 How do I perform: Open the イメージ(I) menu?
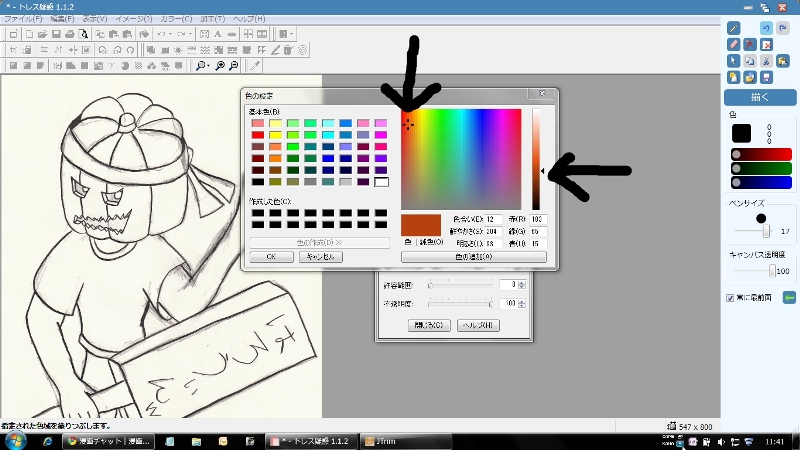pos(134,19)
